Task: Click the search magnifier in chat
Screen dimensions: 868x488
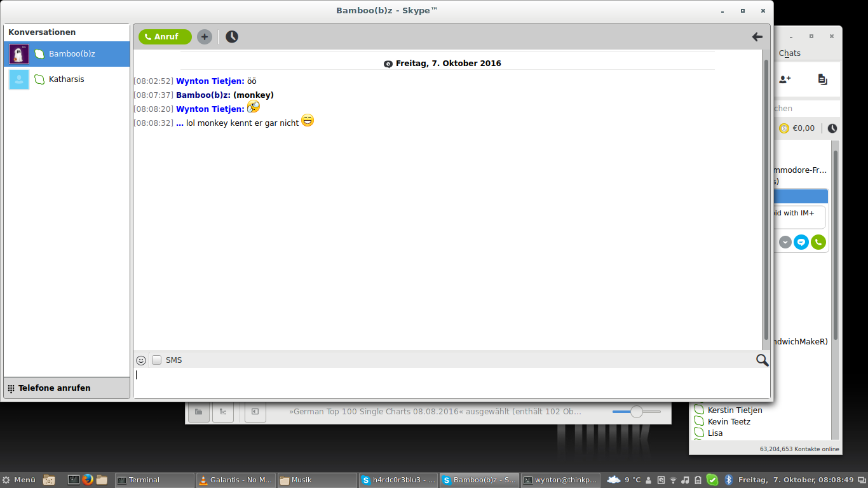Action: 762,360
